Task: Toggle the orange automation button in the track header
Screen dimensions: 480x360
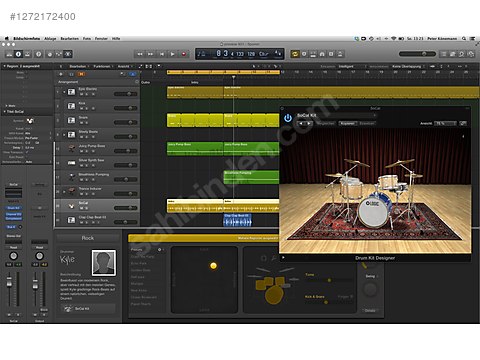Action: [x=81, y=74]
